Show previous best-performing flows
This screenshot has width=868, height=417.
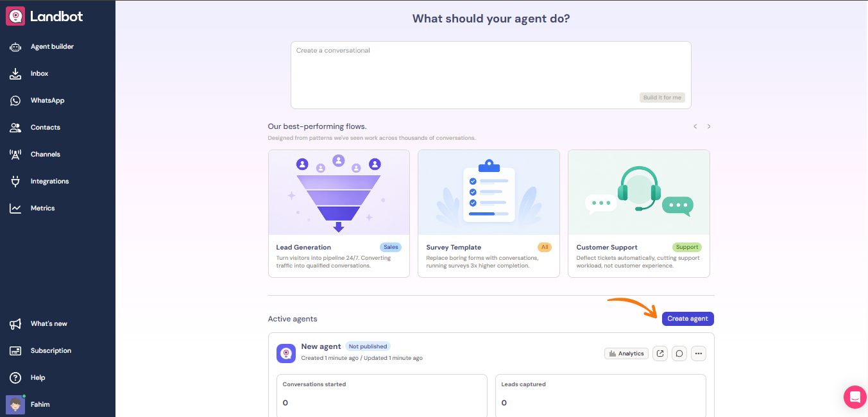[x=695, y=126]
